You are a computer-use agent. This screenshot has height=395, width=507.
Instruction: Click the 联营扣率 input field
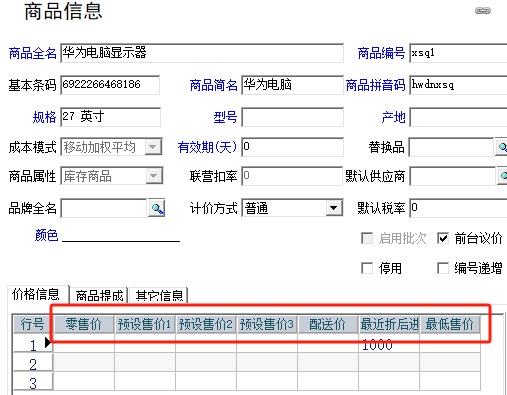(293, 176)
